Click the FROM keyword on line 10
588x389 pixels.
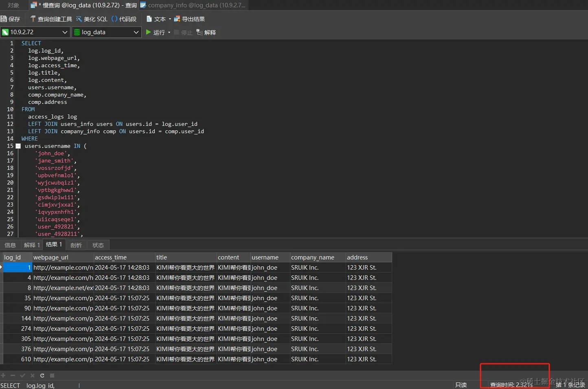click(x=28, y=109)
